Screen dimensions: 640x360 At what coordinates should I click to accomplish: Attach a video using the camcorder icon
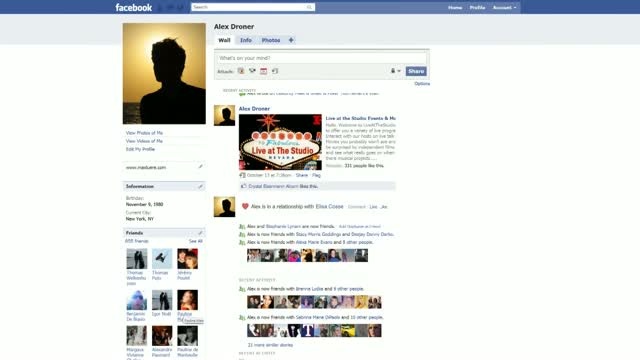[x=252, y=71]
